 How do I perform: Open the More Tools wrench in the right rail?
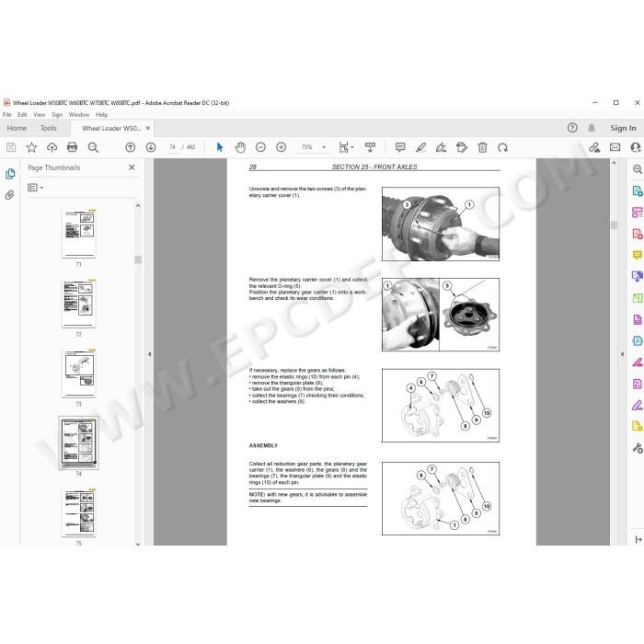(x=638, y=448)
